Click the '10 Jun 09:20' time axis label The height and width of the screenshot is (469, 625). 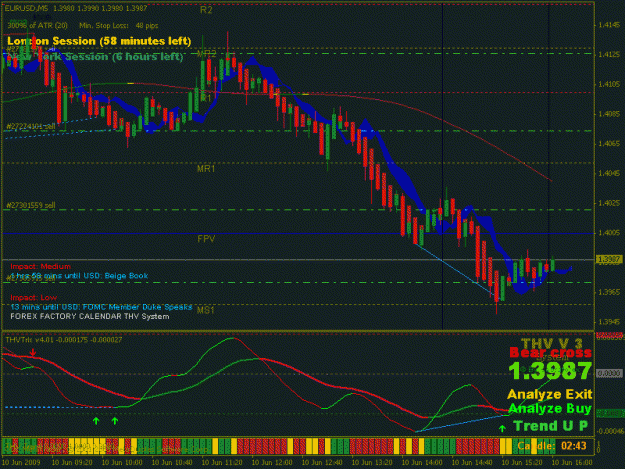point(73,462)
